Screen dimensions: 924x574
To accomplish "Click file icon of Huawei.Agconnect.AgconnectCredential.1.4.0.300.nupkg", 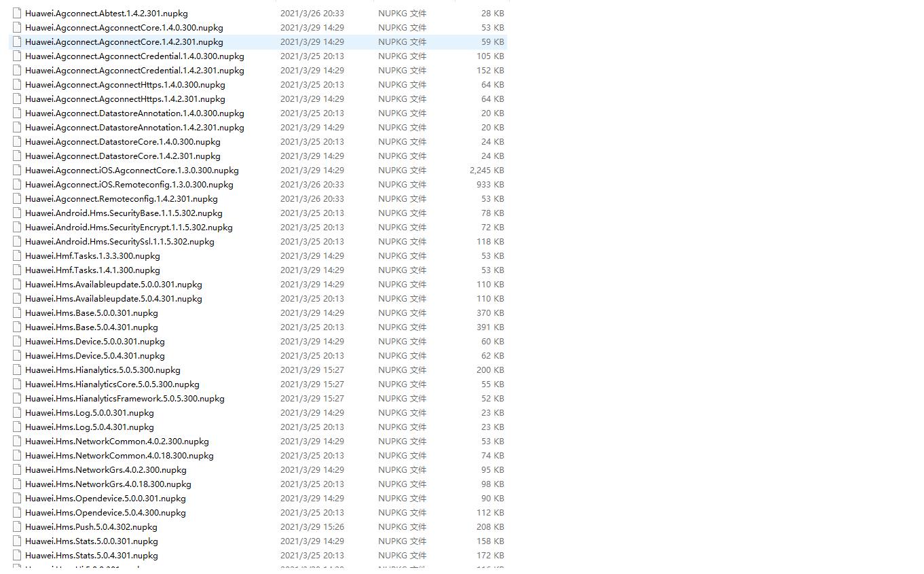I will click(x=17, y=56).
